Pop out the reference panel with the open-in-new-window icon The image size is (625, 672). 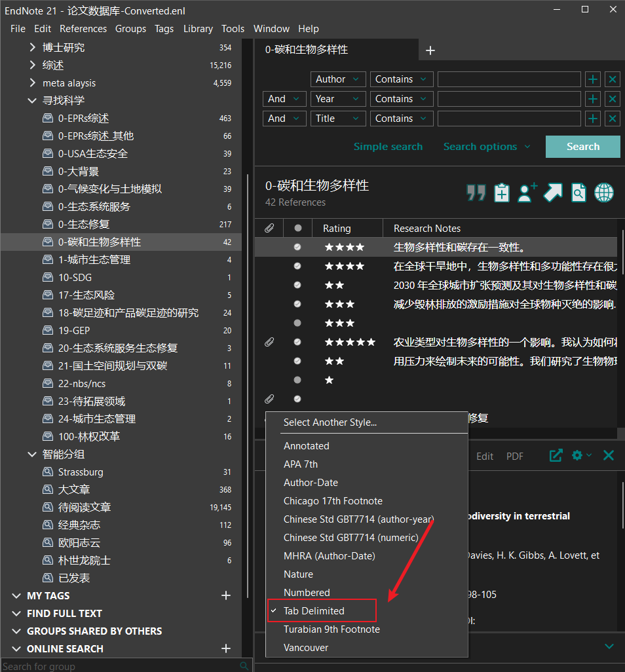coord(556,456)
